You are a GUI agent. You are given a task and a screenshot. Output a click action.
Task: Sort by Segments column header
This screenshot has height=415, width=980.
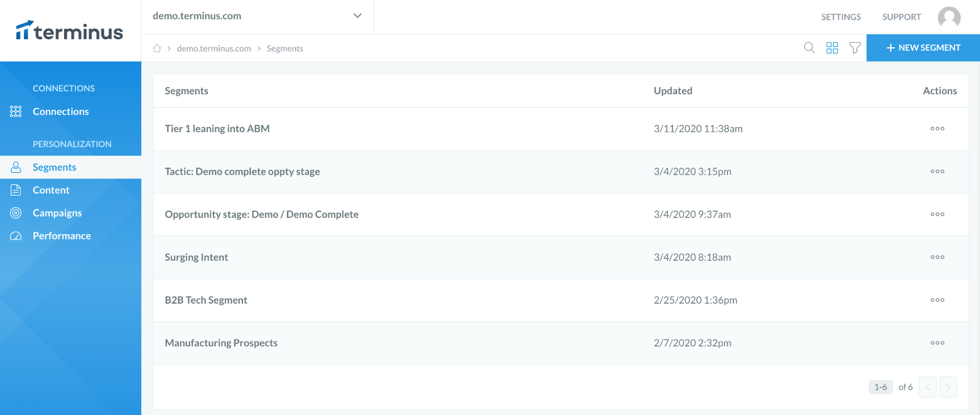tap(186, 91)
